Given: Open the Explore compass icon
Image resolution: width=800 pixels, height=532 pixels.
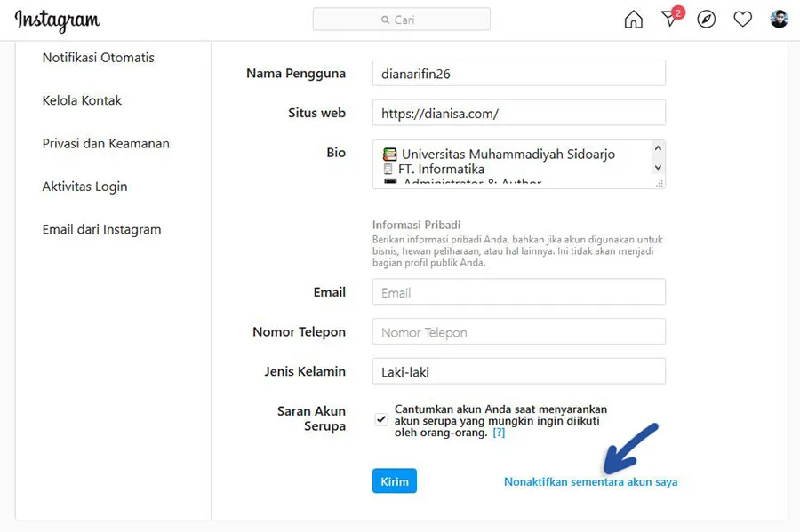Looking at the screenshot, I should [x=707, y=20].
